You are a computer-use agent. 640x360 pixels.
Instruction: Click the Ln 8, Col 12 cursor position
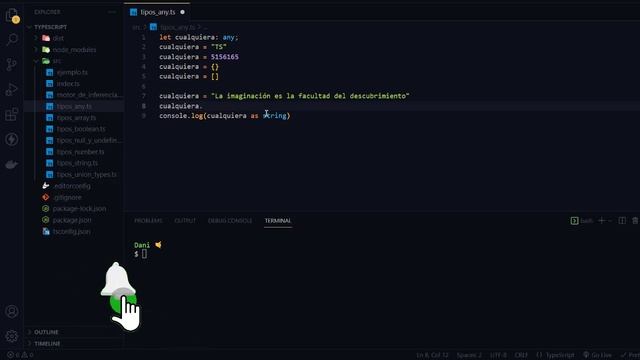432,355
